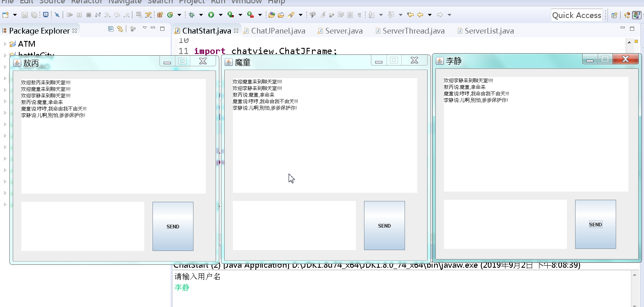Open the dropdown arrow beside Run button
Screen dimensions: 644x307
point(221,15)
